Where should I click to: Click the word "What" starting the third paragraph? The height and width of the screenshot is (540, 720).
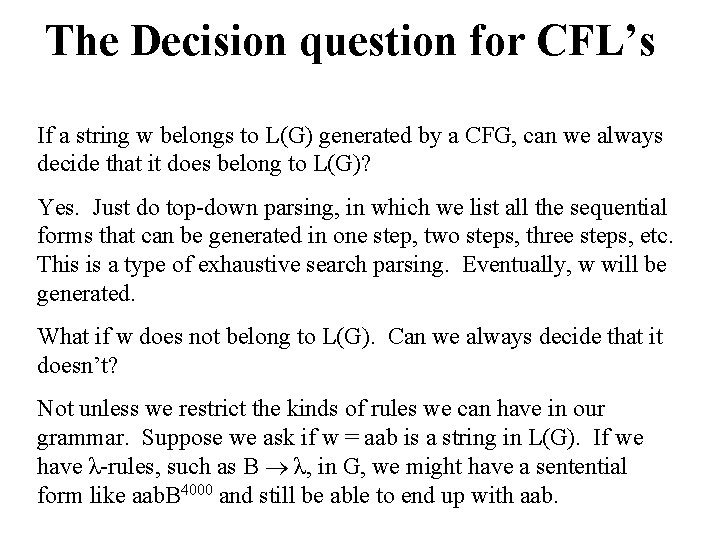[x=63, y=337]
